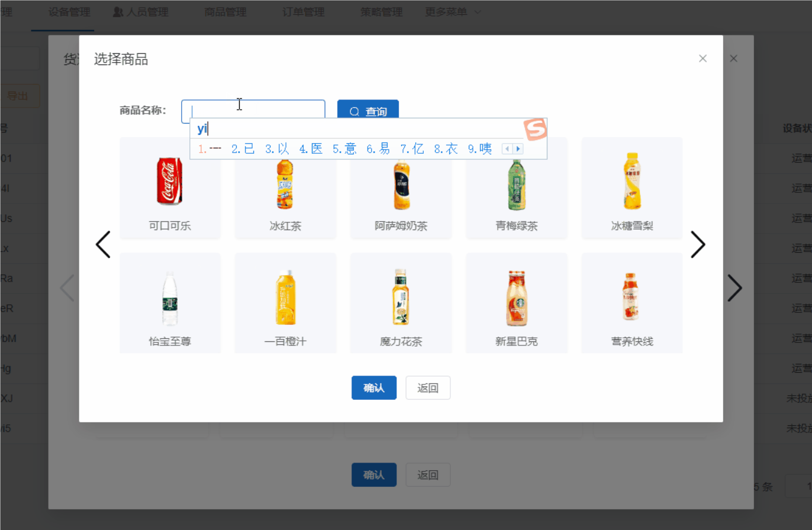Choose IME candidate 7 亿

coord(412,149)
